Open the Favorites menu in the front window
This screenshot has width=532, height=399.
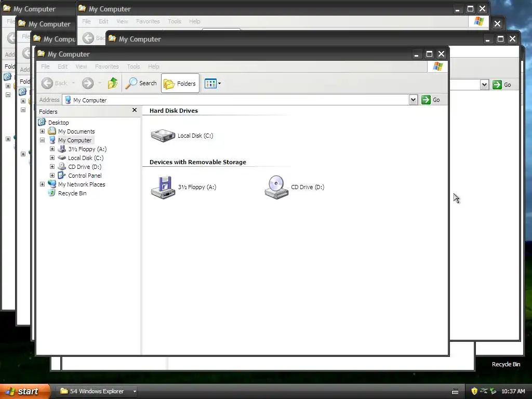(x=107, y=66)
